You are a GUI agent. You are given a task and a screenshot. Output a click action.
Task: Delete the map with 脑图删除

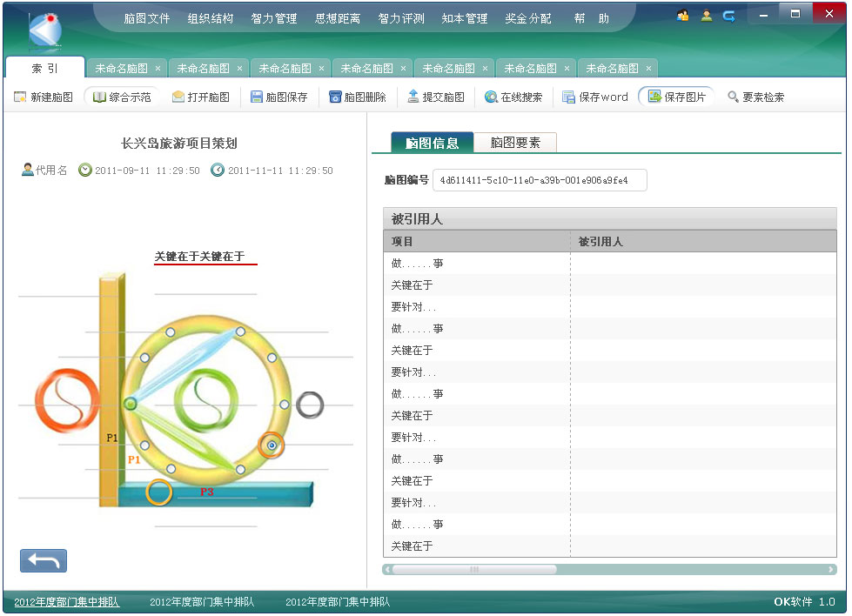(x=358, y=97)
